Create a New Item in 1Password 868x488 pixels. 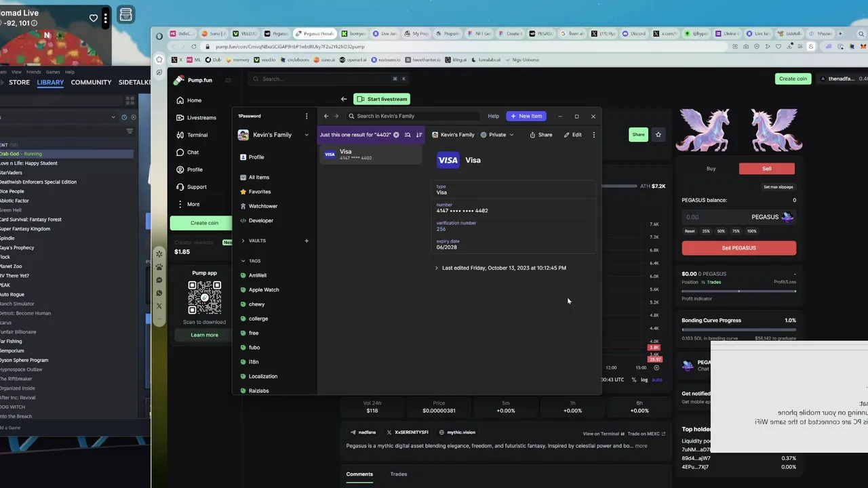526,116
